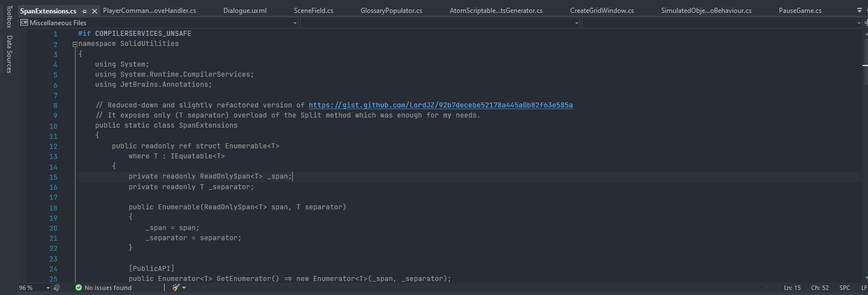Open the Data Sources side panel

click(9, 54)
